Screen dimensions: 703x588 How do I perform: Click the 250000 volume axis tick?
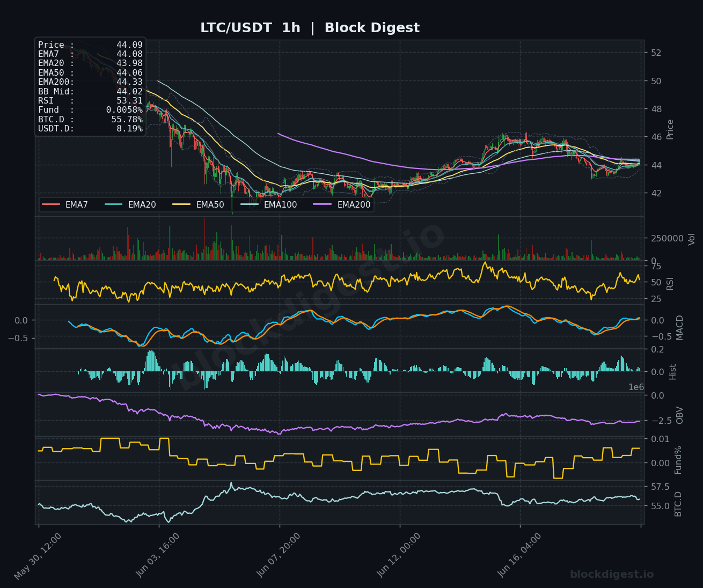pos(667,238)
